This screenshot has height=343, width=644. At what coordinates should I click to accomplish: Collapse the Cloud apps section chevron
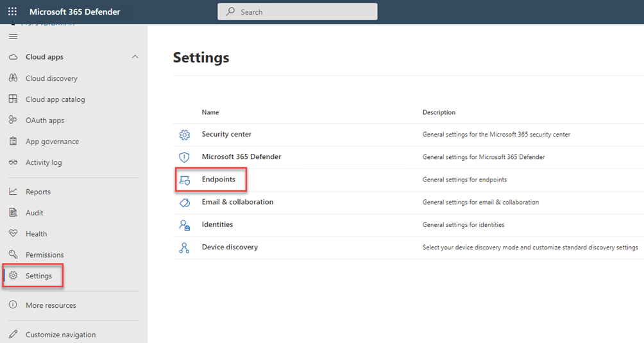pyautogui.click(x=135, y=56)
